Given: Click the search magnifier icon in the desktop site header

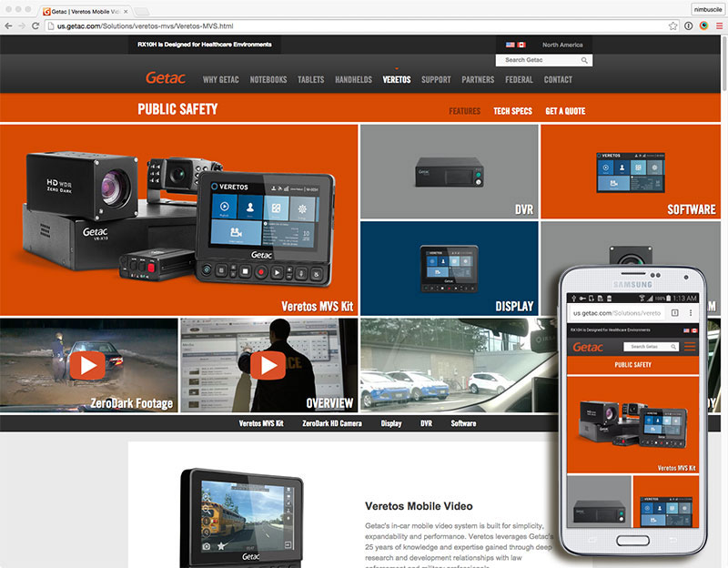Looking at the screenshot, I should click(584, 60).
